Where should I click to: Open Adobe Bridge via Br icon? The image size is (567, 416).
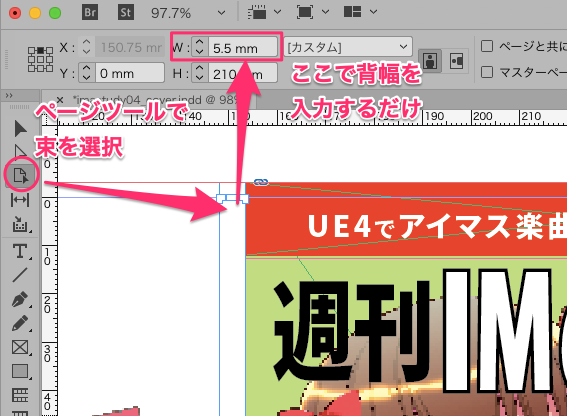pos(90,13)
